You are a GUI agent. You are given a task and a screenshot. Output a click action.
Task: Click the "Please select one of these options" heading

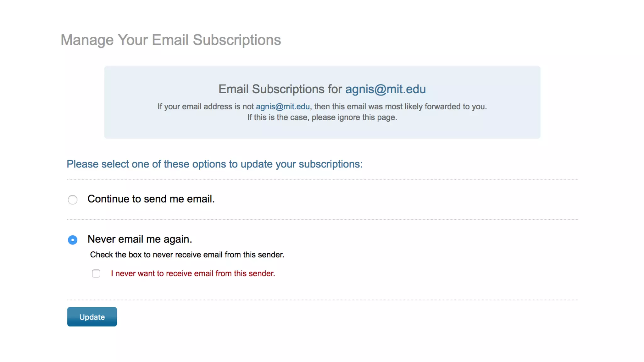(214, 164)
